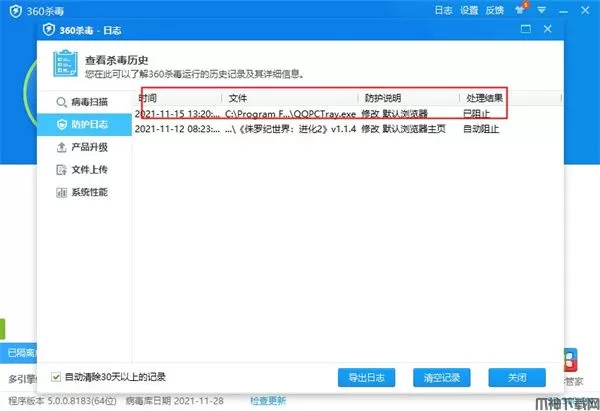
Task: Open the 文件上传 log section
Action: 85,170
